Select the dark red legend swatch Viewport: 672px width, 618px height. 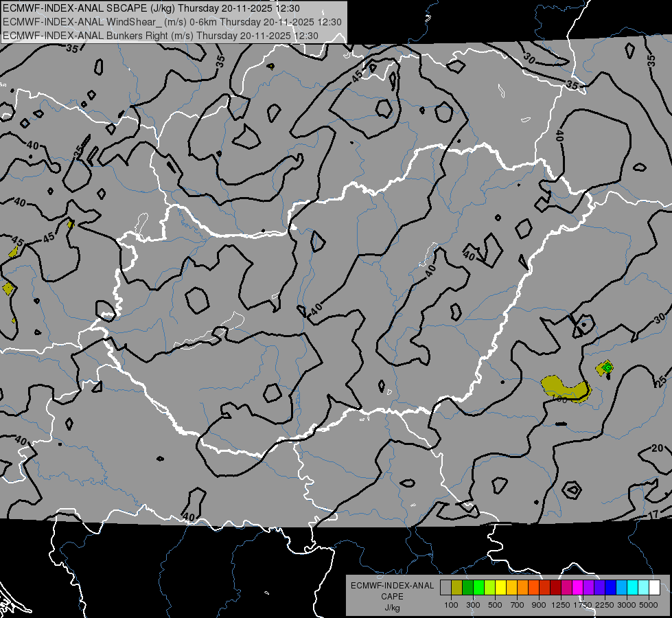pos(555,588)
